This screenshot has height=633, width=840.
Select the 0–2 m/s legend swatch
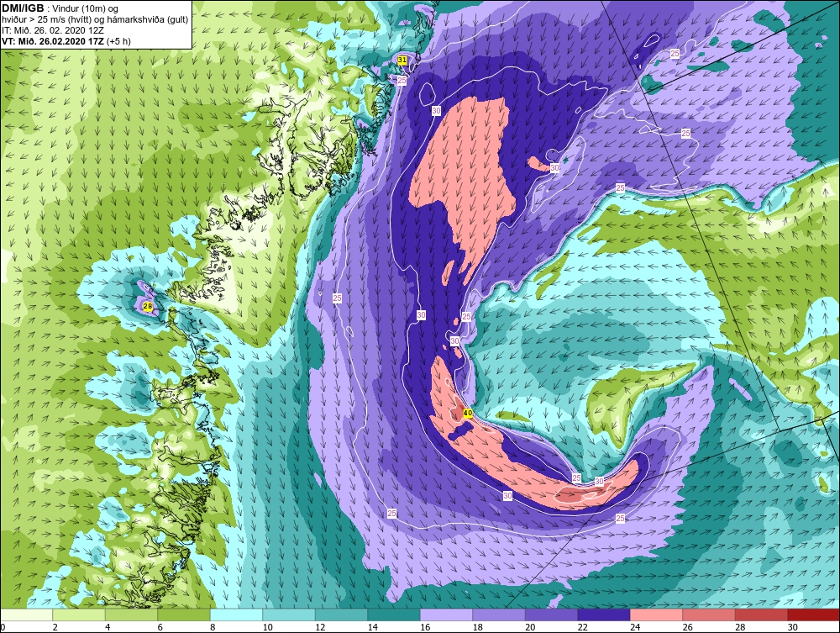tap(26, 615)
